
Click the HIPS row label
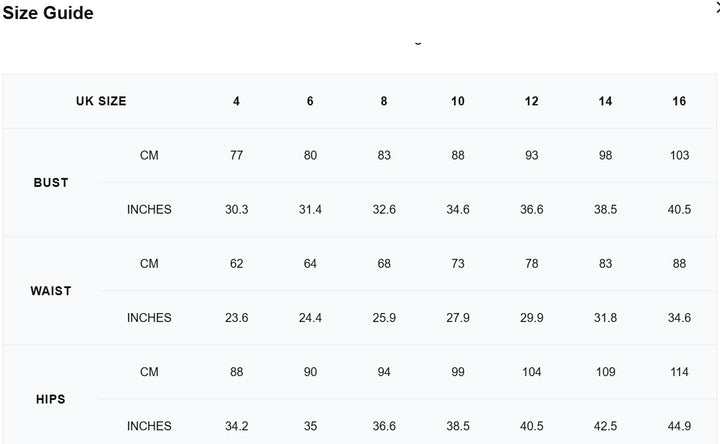point(51,399)
